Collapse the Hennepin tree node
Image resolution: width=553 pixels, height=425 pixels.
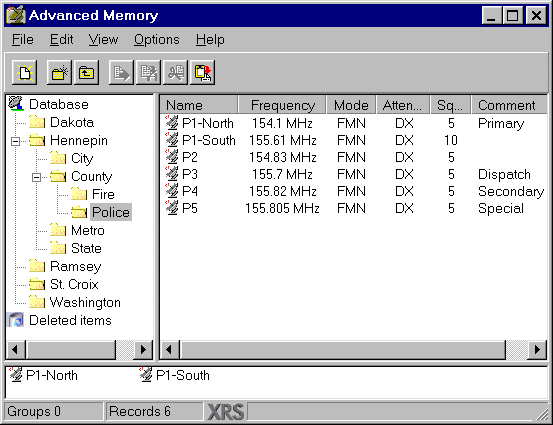(x=15, y=141)
